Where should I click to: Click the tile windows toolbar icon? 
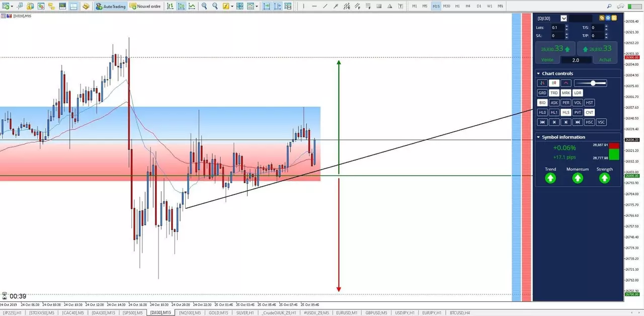point(239,6)
